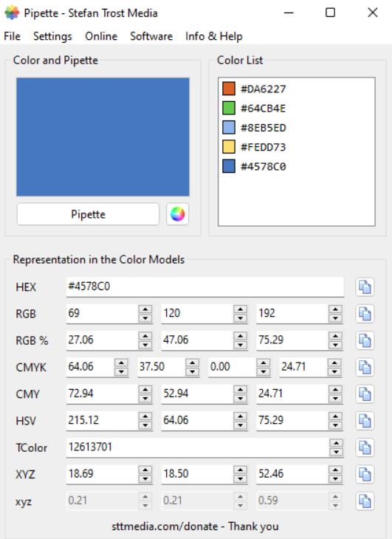Copy the CMYK values with copy icon
Image resolution: width=392 pixels, height=539 pixels.
pyautogui.click(x=365, y=367)
